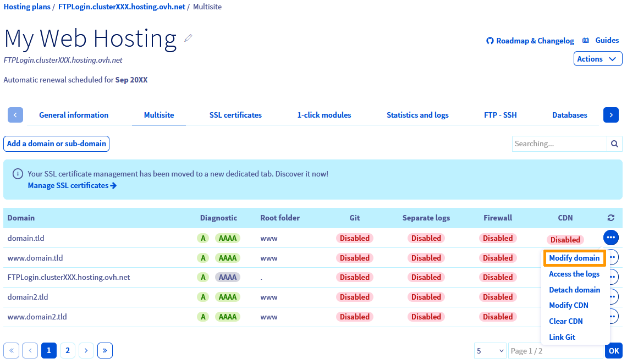This screenshot has width=627, height=364.
Task: Switch to the Databases tab
Action: click(x=569, y=115)
